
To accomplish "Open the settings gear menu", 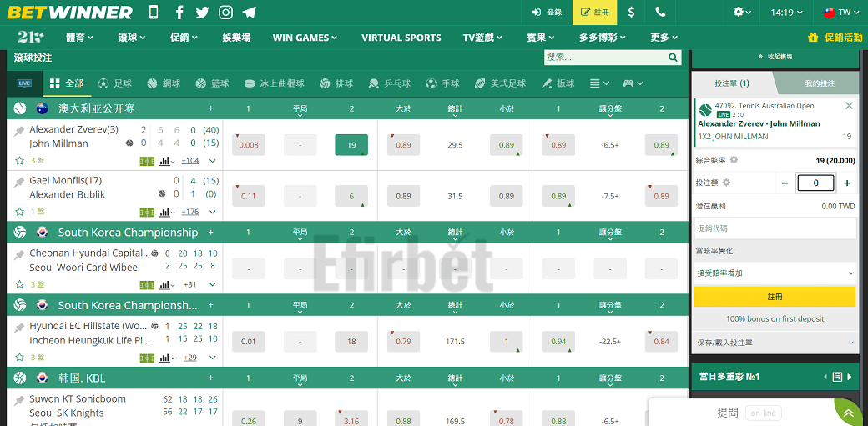I will (x=742, y=13).
